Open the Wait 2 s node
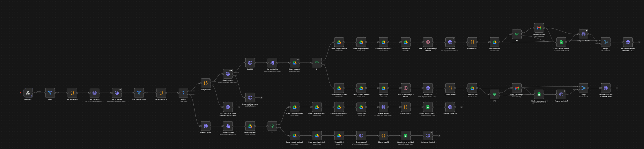Image resolution: width=644 pixels, height=149 pixels. (x=428, y=42)
